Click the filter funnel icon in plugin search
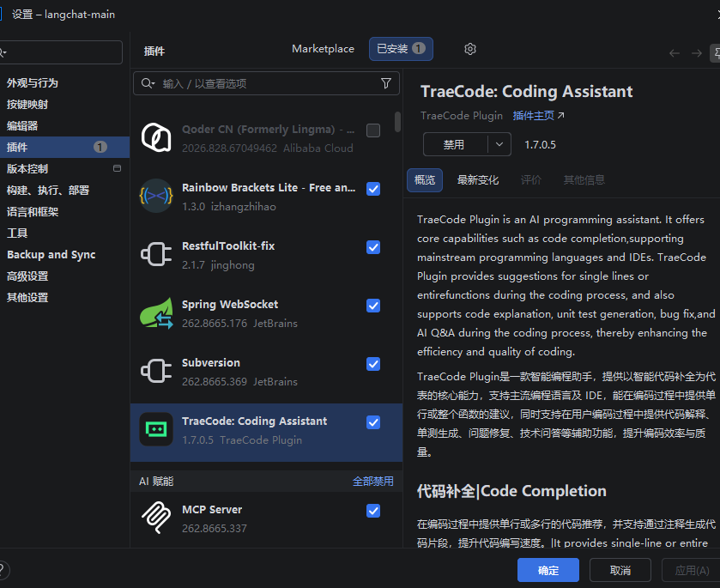Viewport: 720px width, 588px height. click(386, 83)
